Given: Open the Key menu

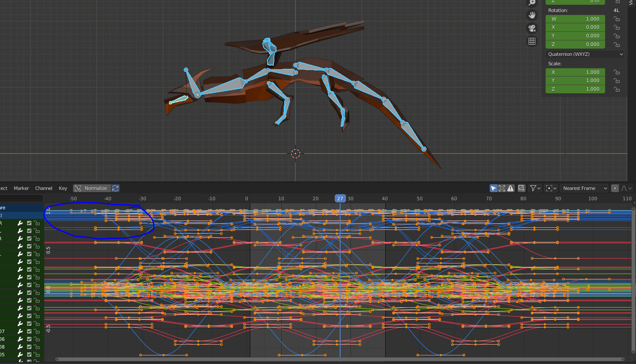Looking at the screenshot, I should (x=63, y=188).
